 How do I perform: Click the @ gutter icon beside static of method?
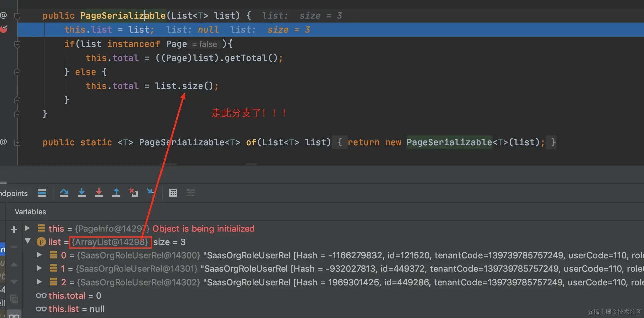click(x=3, y=142)
